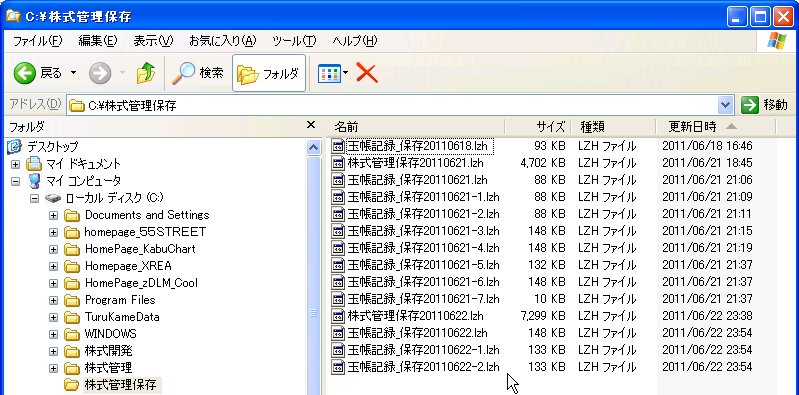This screenshot has width=799, height=395.
Task: Open the ツール(T) menu
Action: (x=294, y=41)
